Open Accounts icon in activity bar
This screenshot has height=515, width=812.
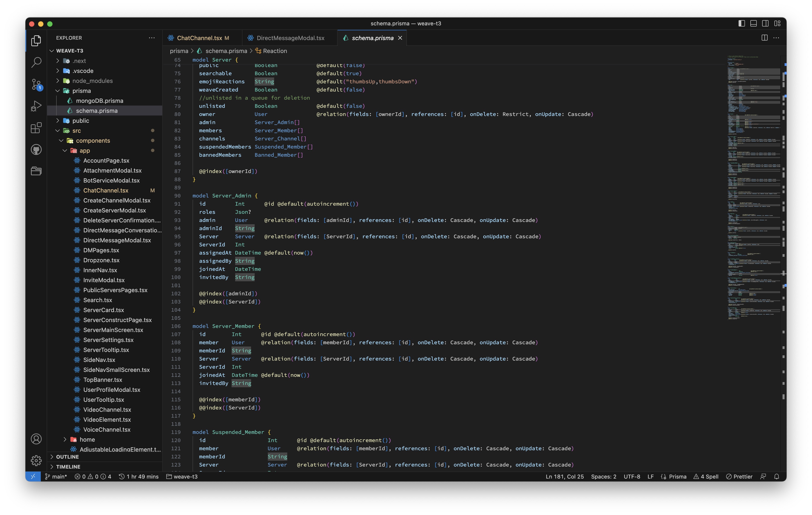pos(36,439)
